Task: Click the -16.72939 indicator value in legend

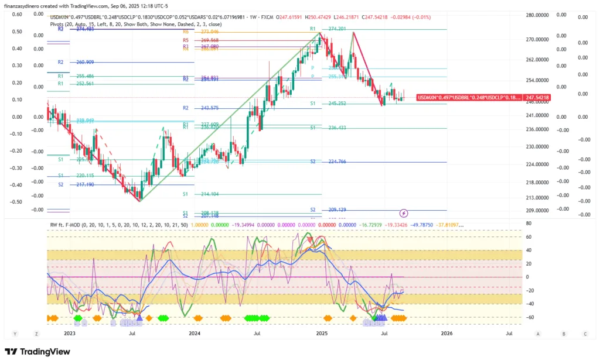Action: pos(371,225)
